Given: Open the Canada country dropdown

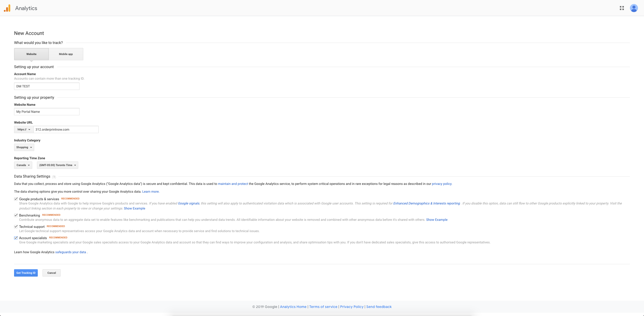Looking at the screenshot, I should (23, 165).
